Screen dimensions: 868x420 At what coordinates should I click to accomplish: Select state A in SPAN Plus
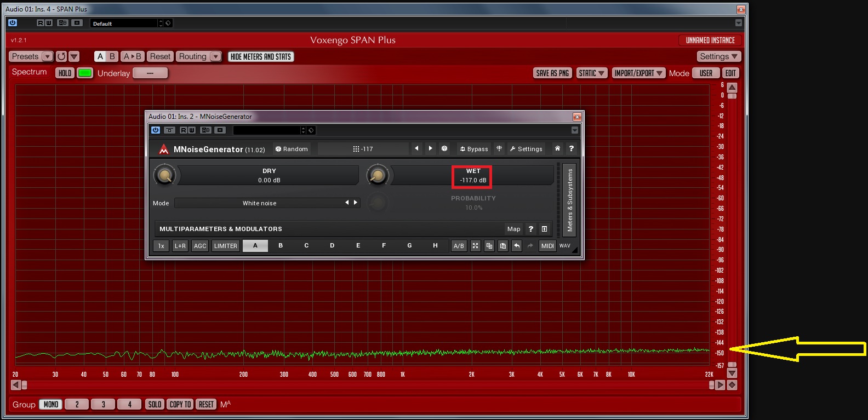pyautogui.click(x=100, y=56)
